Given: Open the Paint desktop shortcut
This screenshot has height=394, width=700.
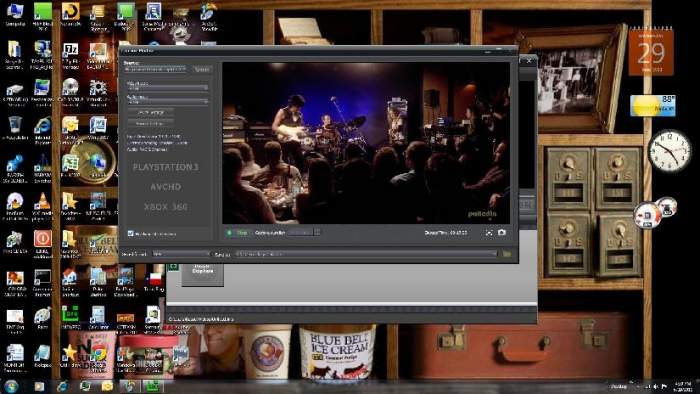Looking at the screenshot, I should coord(42,319).
